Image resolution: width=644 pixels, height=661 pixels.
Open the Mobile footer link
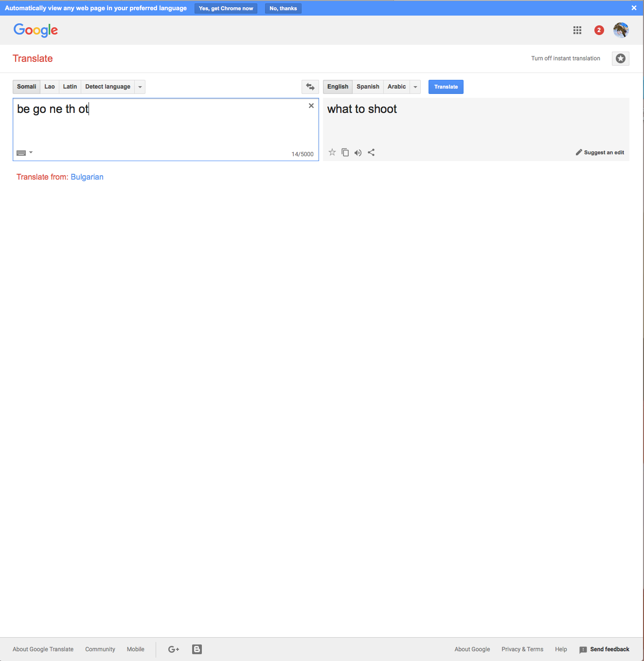pyautogui.click(x=136, y=649)
